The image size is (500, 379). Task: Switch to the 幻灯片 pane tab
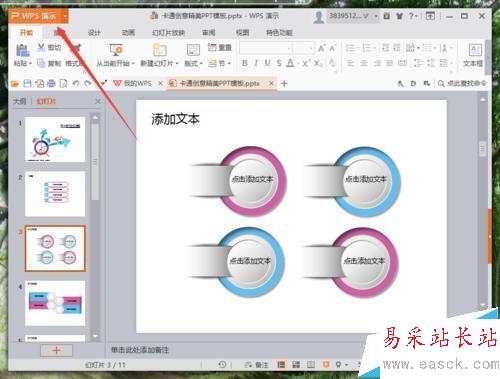46,101
